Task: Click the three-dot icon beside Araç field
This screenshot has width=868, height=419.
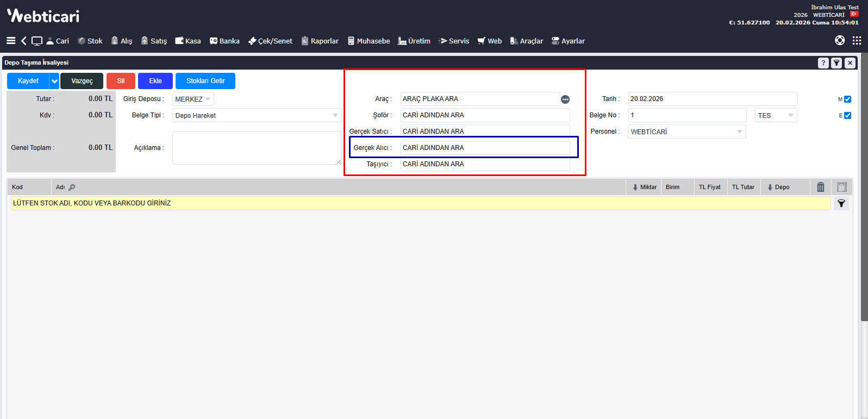Action: pyautogui.click(x=565, y=99)
